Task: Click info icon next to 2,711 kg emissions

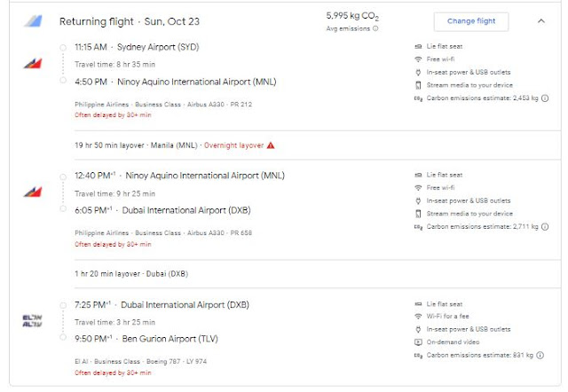Action: (x=543, y=227)
